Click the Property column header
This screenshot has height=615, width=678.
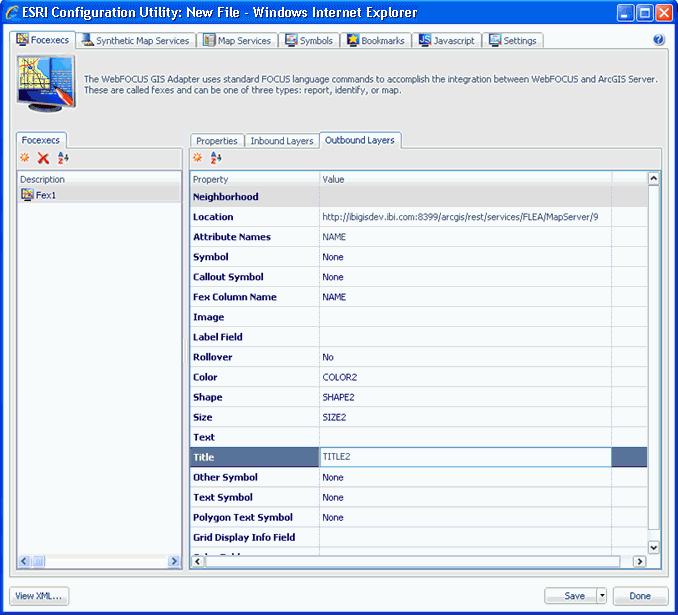pyautogui.click(x=255, y=179)
